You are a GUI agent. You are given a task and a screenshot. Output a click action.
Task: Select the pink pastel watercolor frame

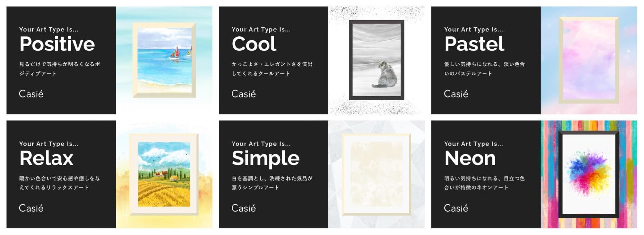point(589,60)
